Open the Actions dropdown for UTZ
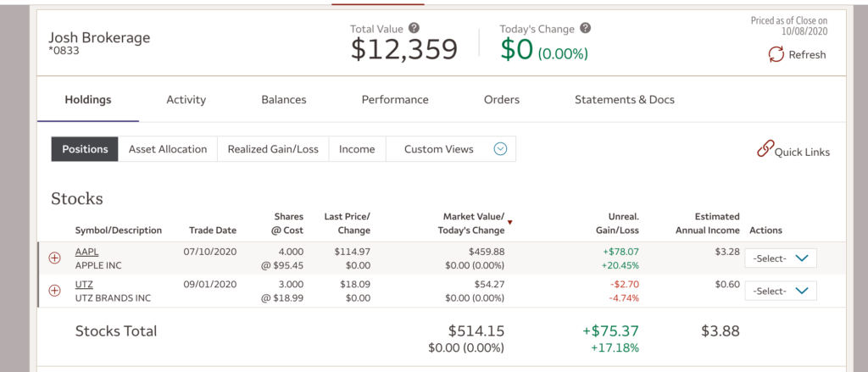Viewport: 868px width, 372px height. click(x=780, y=291)
